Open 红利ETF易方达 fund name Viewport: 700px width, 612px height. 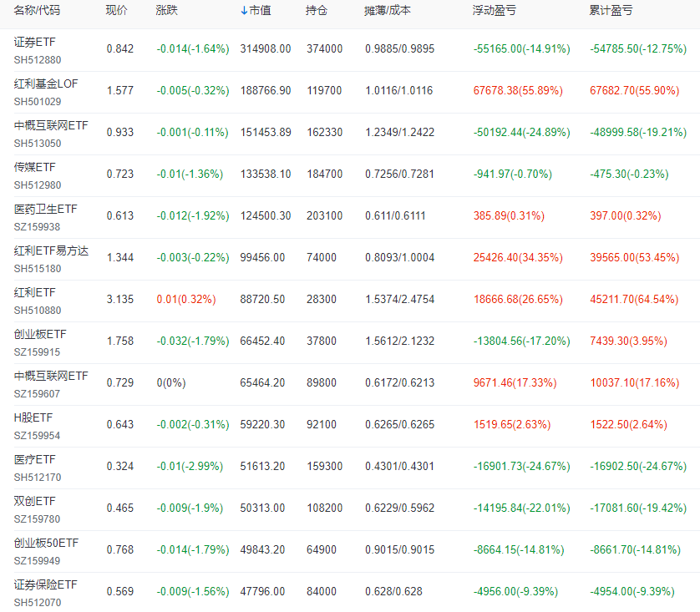click(x=51, y=250)
